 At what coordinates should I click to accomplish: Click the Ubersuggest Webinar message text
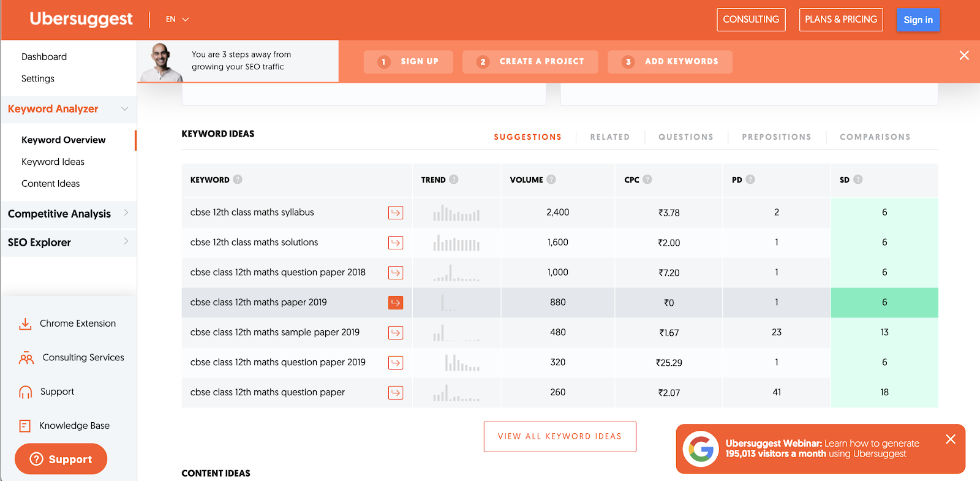[x=823, y=449]
